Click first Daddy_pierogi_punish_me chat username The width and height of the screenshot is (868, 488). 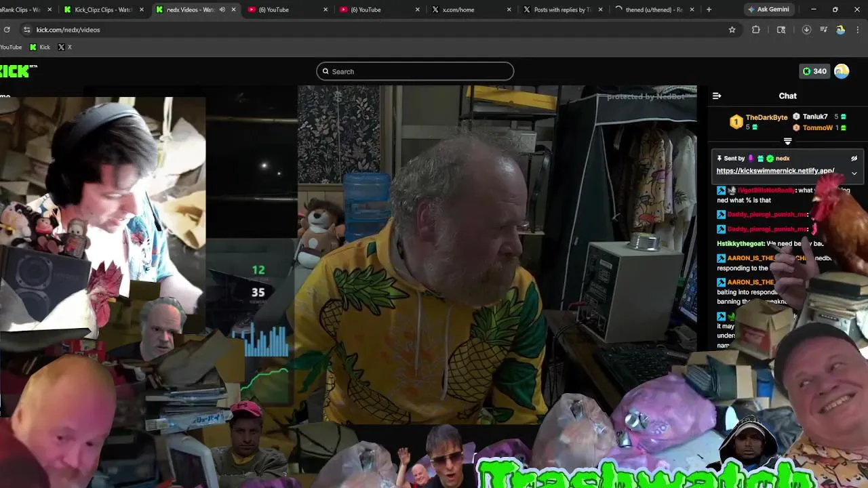tap(768, 214)
